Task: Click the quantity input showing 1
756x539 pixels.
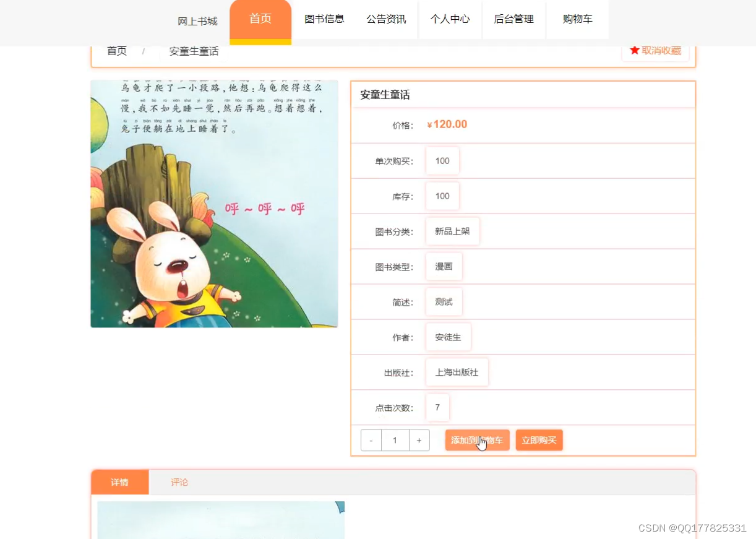Action: tap(395, 440)
